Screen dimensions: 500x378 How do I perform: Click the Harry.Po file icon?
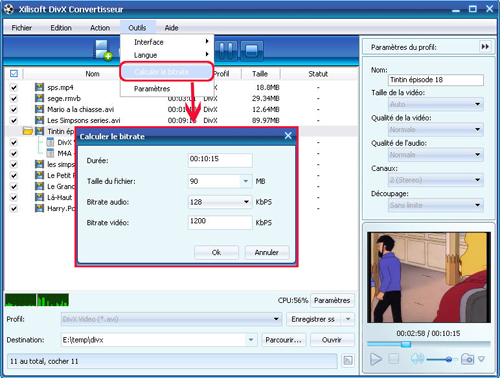39,208
